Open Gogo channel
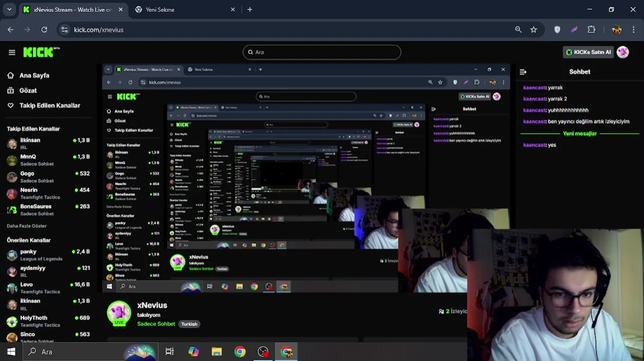Image resolution: width=644 pixels, height=361 pixels. point(48,176)
